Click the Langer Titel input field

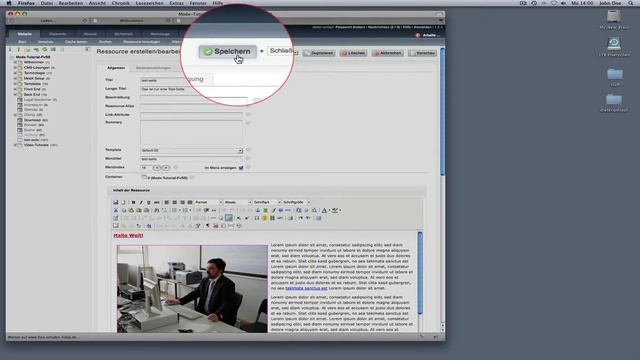point(192,89)
